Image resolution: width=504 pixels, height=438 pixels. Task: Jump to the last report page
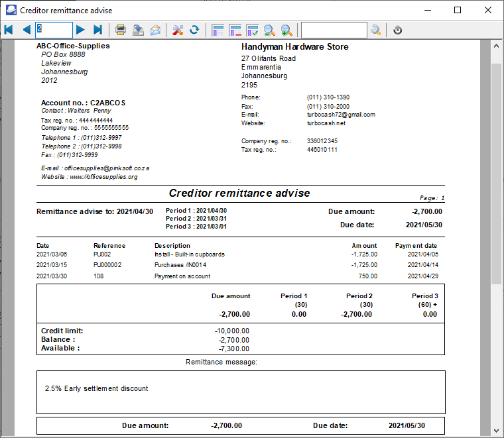[97, 30]
